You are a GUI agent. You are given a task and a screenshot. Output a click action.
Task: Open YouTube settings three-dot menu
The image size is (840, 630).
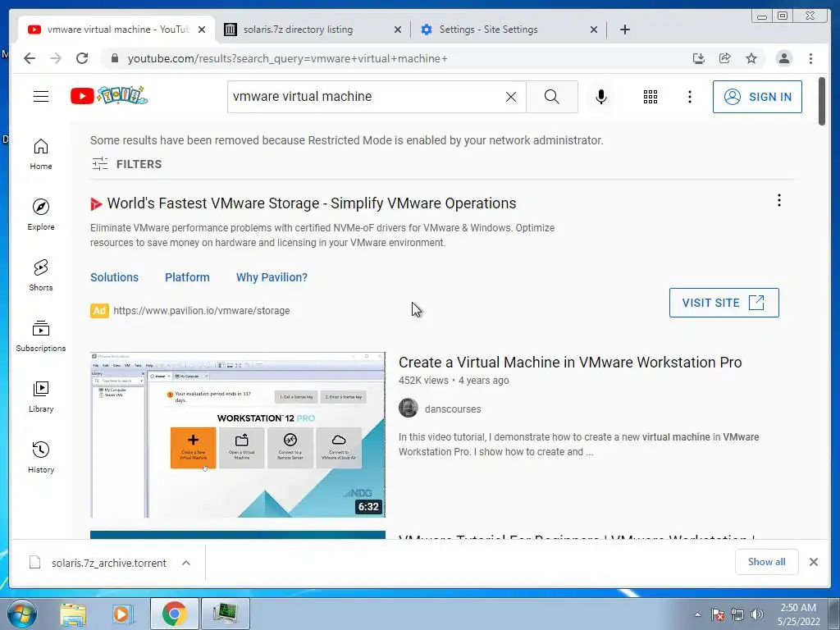point(689,97)
